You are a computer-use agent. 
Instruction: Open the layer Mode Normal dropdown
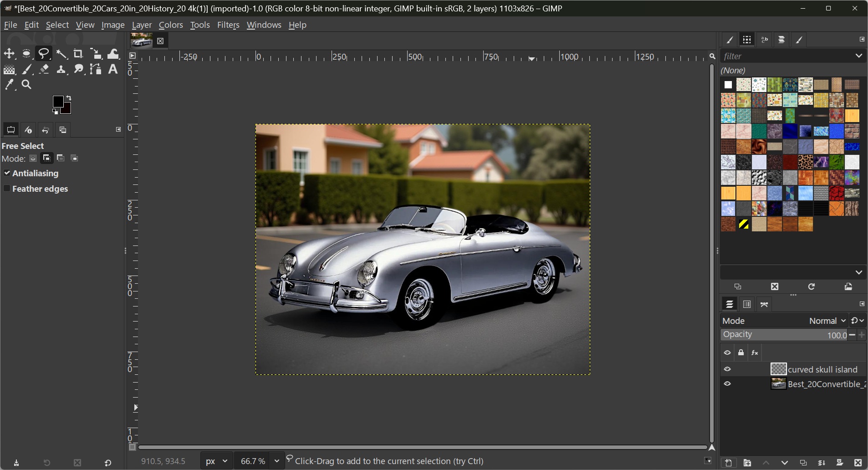(827, 321)
